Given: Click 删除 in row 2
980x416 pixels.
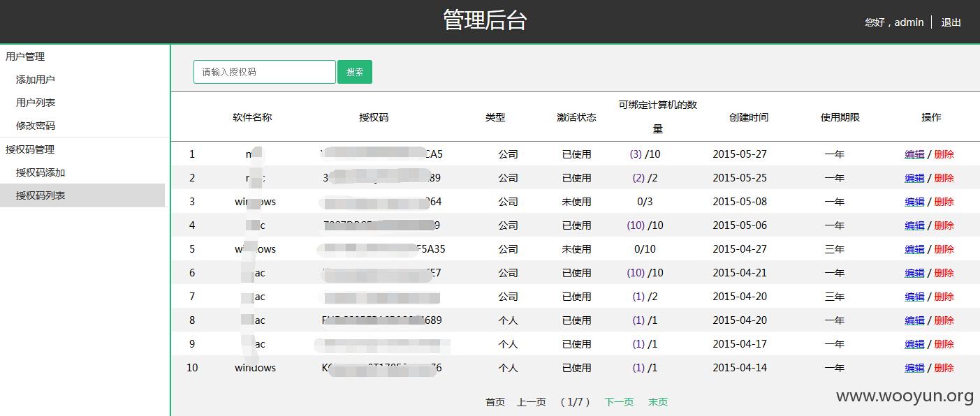Looking at the screenshot, I should 944,178.
